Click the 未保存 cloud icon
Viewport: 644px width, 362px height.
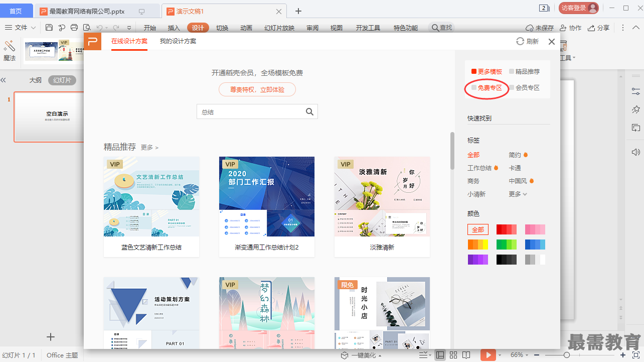(x=529, y=28)
